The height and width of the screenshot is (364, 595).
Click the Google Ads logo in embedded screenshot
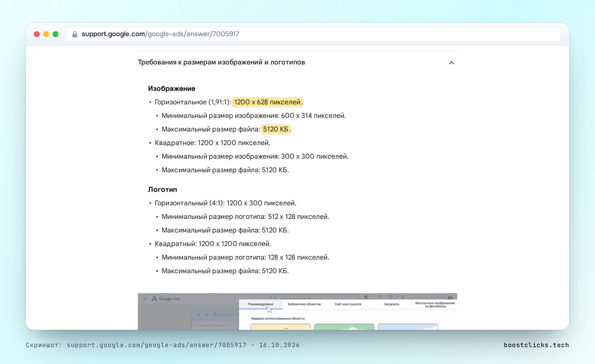coord(166,299)
